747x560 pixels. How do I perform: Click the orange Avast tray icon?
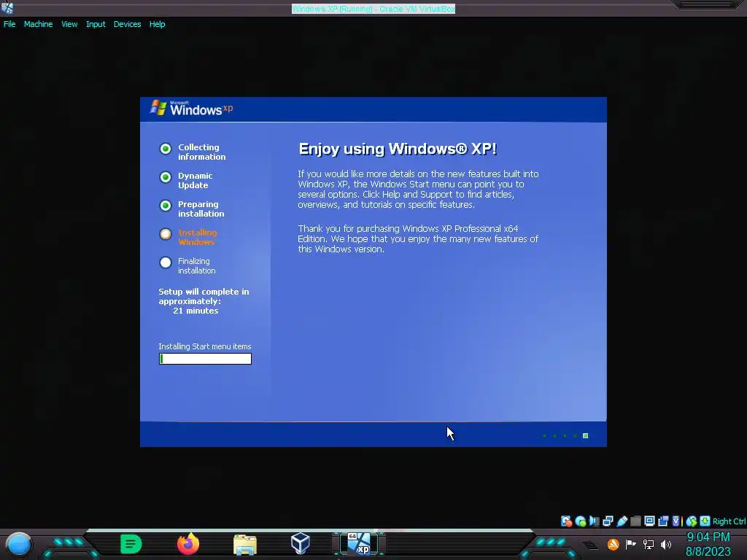point(613,544)
